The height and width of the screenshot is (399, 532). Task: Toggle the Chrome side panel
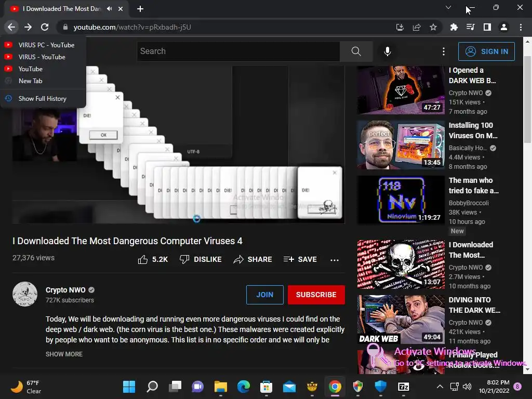[x=487, y=27]
